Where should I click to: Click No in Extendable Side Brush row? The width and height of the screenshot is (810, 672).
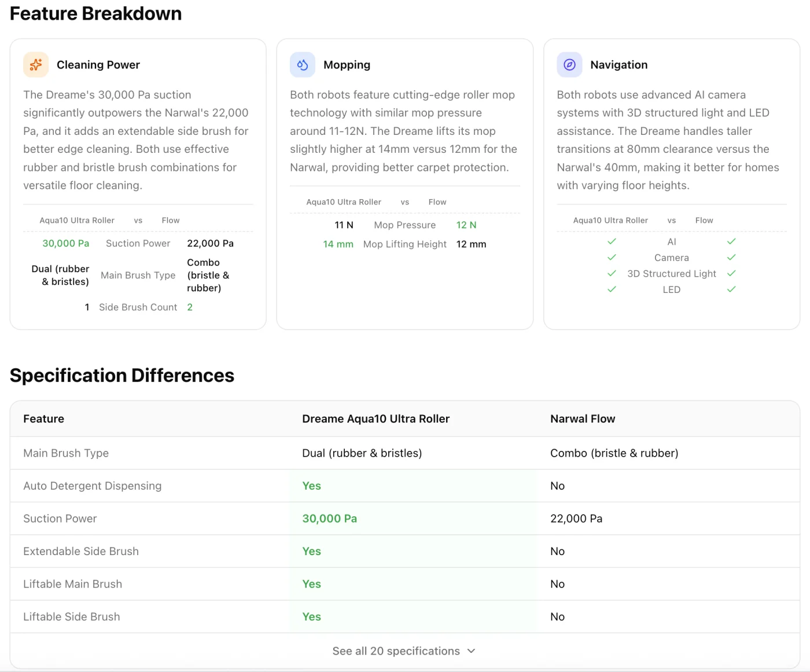tap(558, 552)
